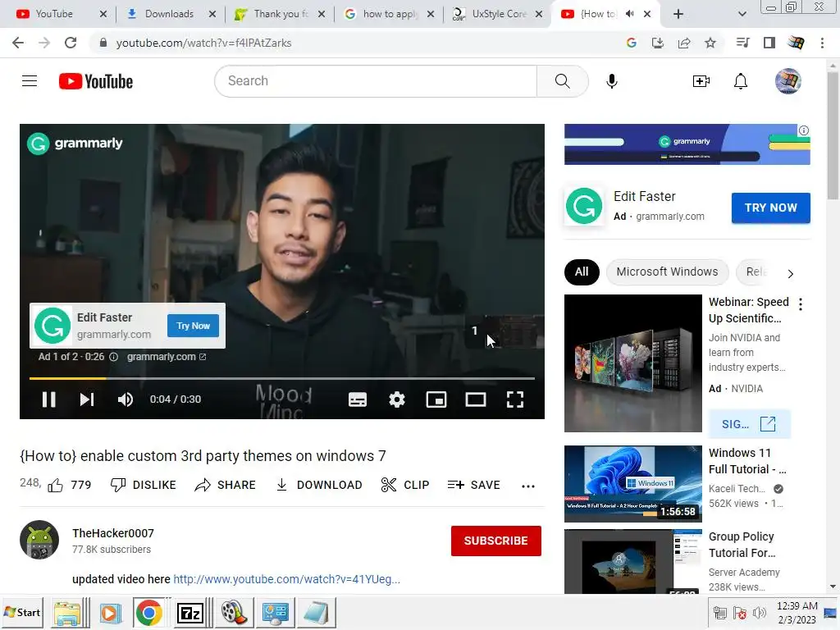840x630 pixels.
Task: Reload the current page
Action: pos(71,43)
